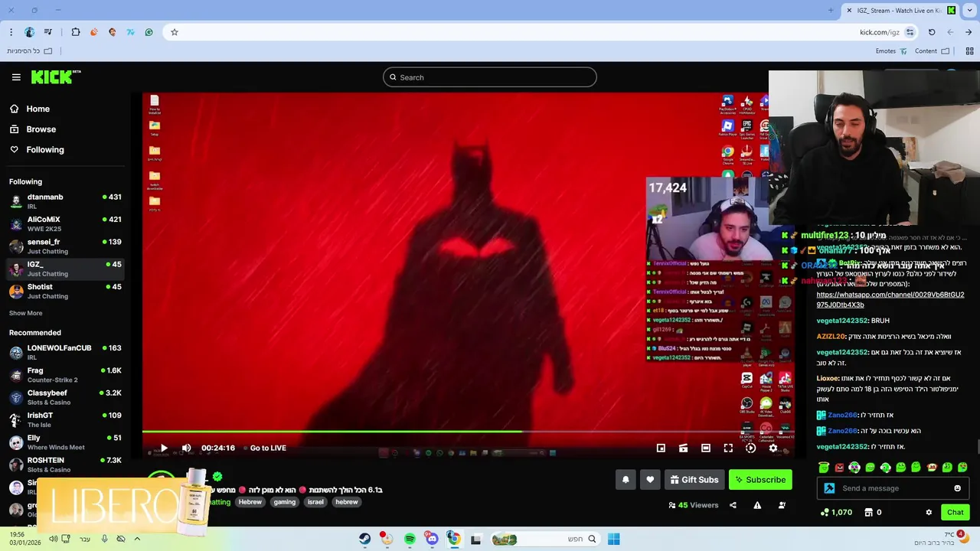
Task: Expand the system tray hidden icons chevron
Action: pyautogui.click(x=137, y=539)
